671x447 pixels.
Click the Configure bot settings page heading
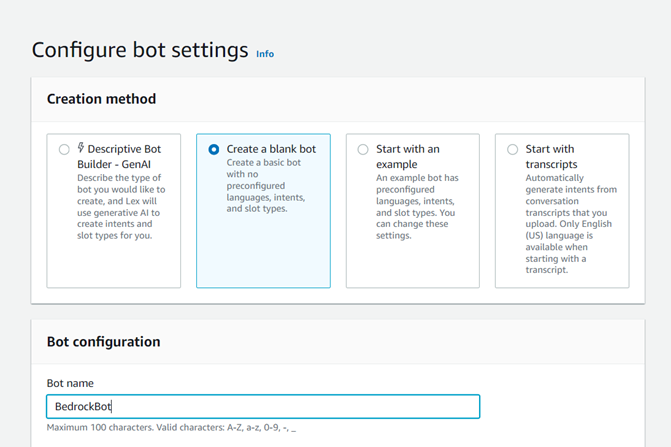140,50
